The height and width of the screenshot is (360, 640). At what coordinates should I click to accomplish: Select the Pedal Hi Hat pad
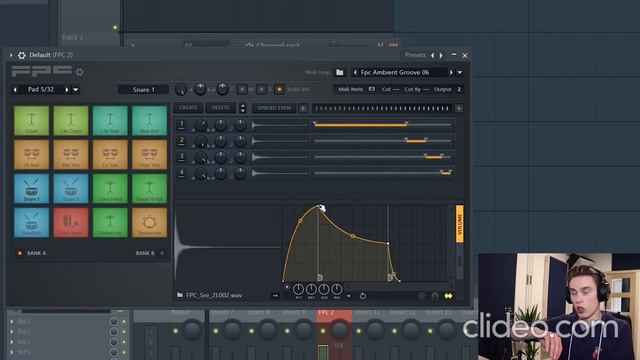click(x=149, y=189)
